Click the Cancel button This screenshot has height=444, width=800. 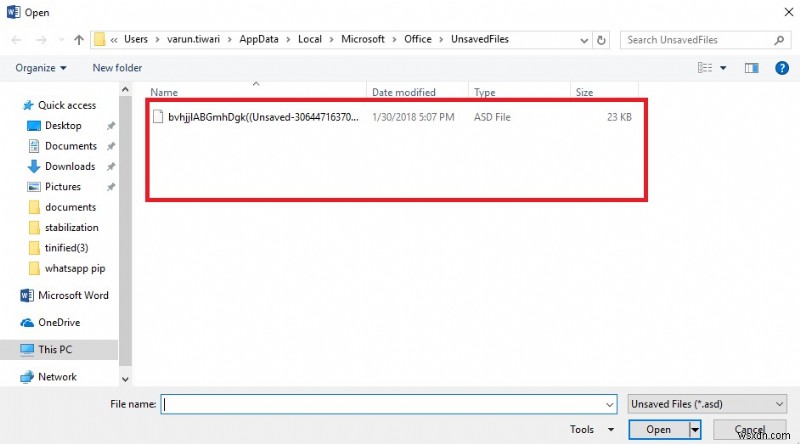749,430
